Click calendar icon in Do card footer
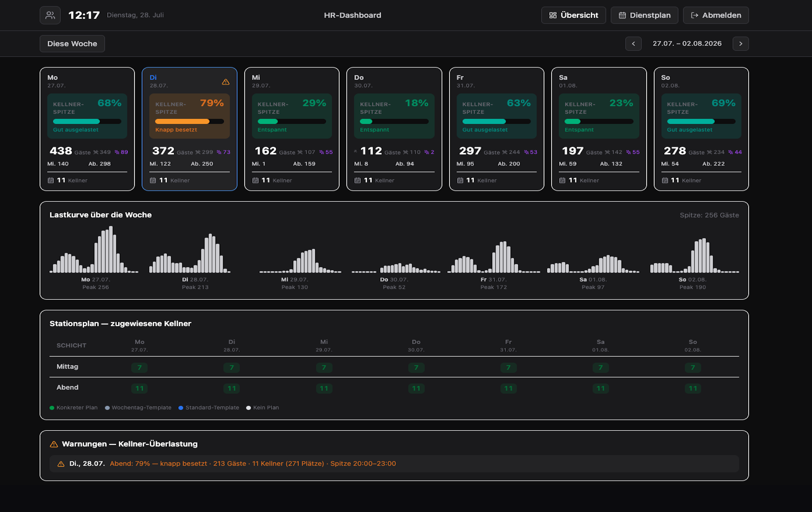Image resolution: width=812 pixels, height=512 pixels. point(357,180)
